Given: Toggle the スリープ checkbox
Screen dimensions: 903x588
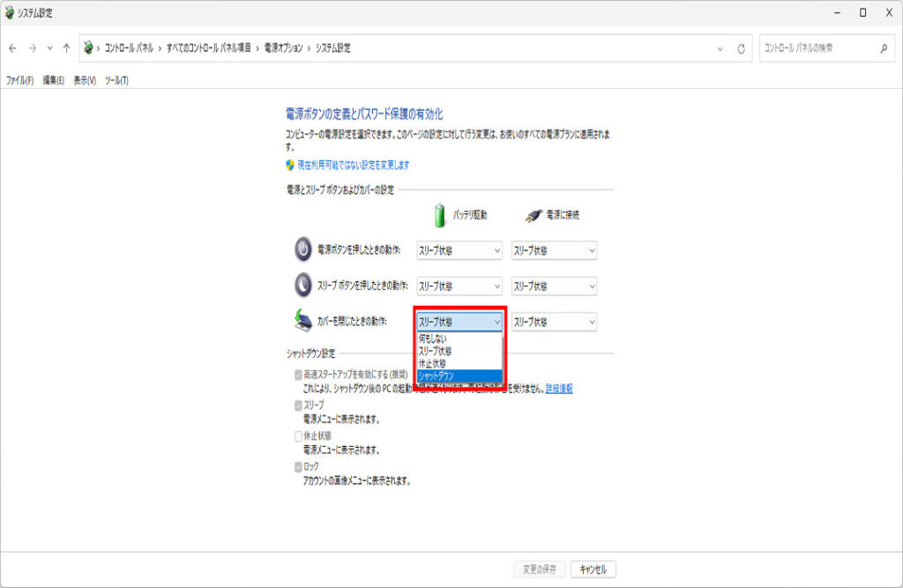Looking at the screenshot, I should point(298,406).
